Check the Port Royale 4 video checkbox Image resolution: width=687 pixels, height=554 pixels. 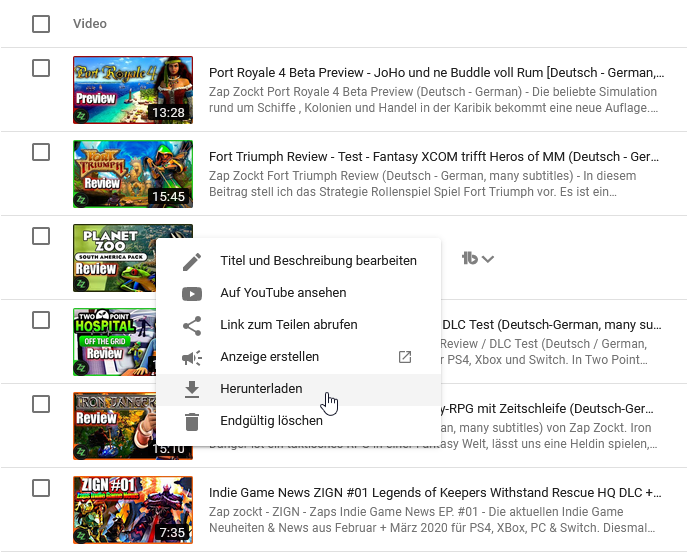(x=41, y=68)
